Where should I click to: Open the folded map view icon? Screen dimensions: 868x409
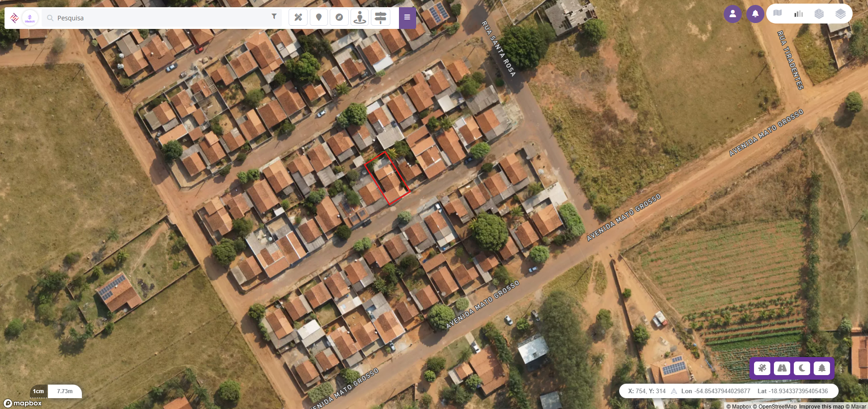tap(778, 13)
